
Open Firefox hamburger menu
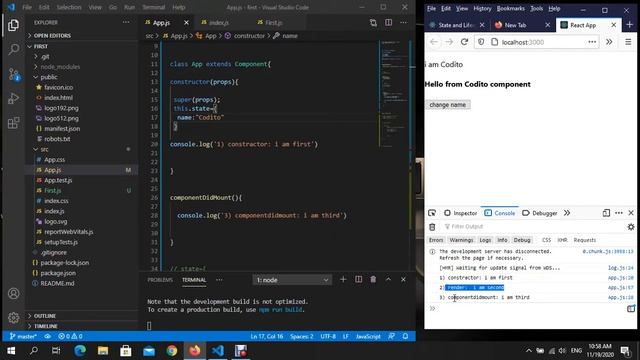pyautogui.click(x=628, y=42)
